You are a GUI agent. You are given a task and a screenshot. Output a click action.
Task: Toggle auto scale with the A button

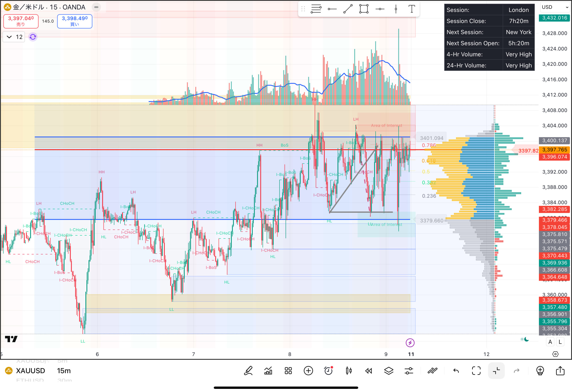click(550, 342)
